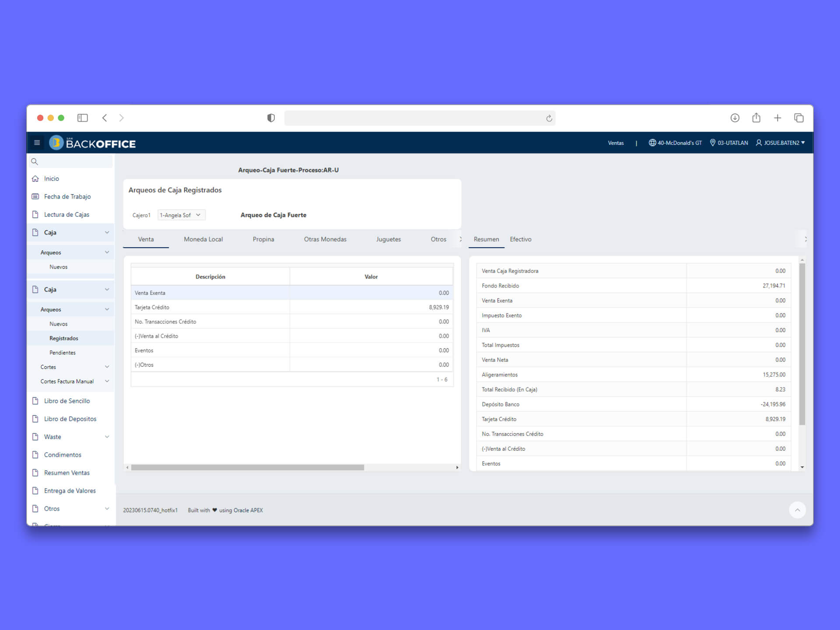The height and width of the screenshot is (630, 840).
Task: Select the Efectivo tab
Action: click(520, 239)
